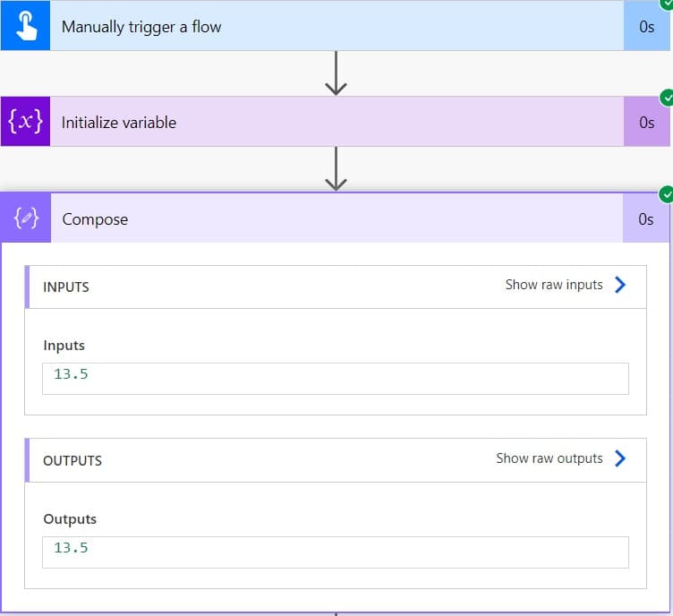The height and width of the screenshot is (616, 673).
Task: Click the Outputs value field showing 13.5
Action: [336, 552]
